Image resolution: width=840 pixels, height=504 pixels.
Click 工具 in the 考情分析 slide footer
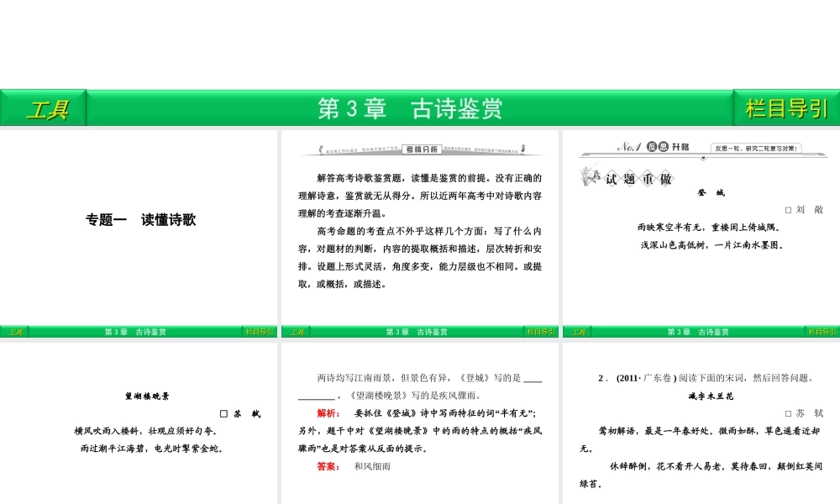[x=297, y=332]
